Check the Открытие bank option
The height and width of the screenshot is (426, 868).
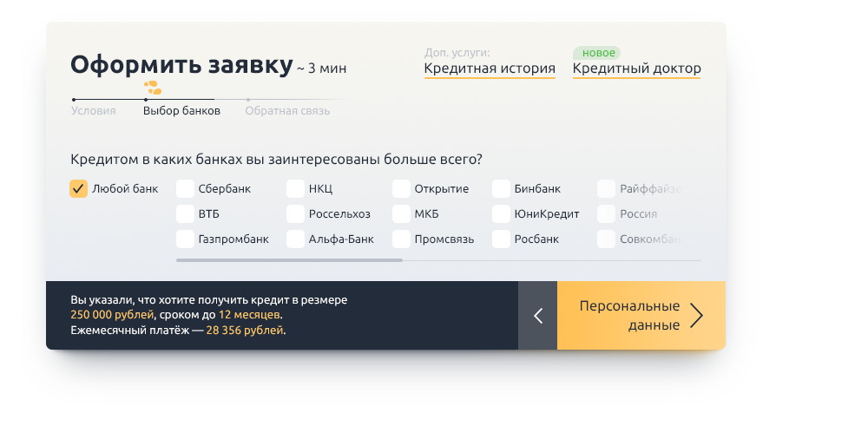(x=401, y=188)
